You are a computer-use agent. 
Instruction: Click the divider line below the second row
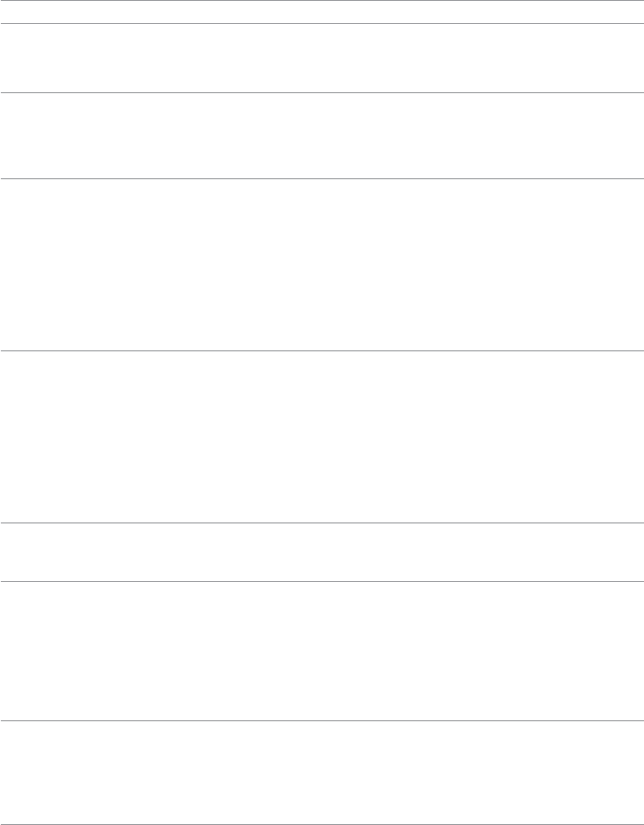pyautogui.click(x=322, y=92)
